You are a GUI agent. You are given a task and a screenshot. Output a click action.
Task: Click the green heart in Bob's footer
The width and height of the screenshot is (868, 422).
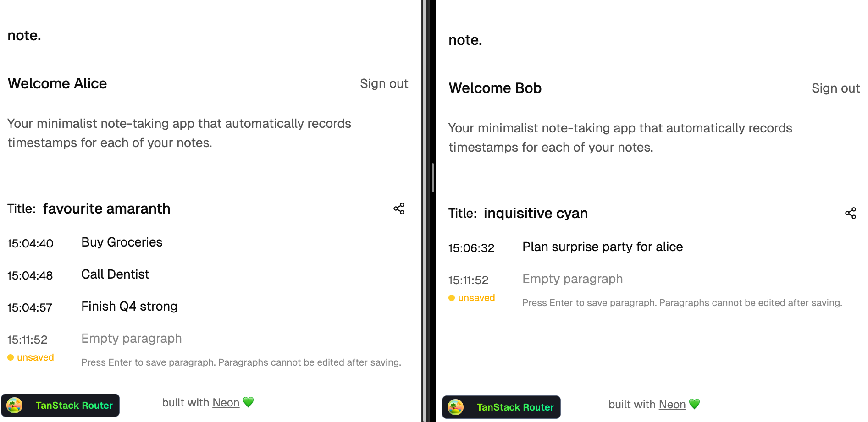695,404
